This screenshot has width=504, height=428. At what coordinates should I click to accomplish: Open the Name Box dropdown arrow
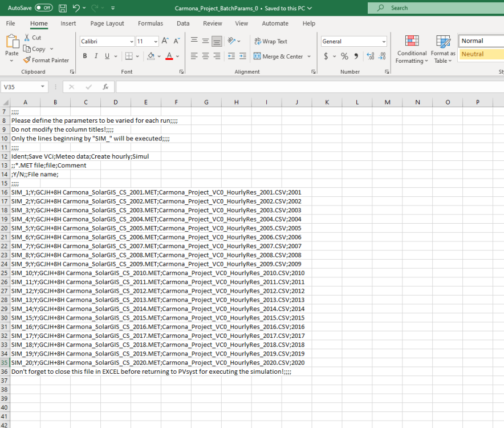click(43, 87)
